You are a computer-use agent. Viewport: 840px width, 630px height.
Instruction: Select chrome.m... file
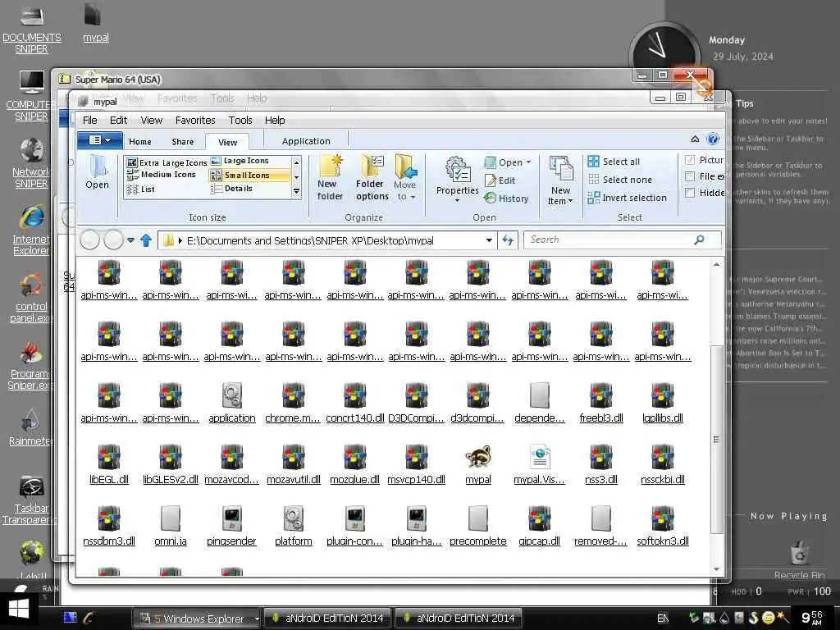click(293, 402)
